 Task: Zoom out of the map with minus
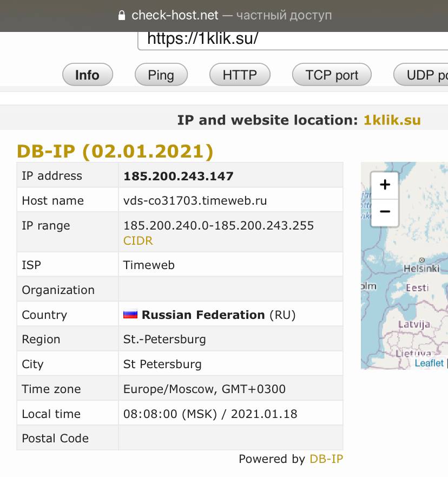tap(385, 212)
